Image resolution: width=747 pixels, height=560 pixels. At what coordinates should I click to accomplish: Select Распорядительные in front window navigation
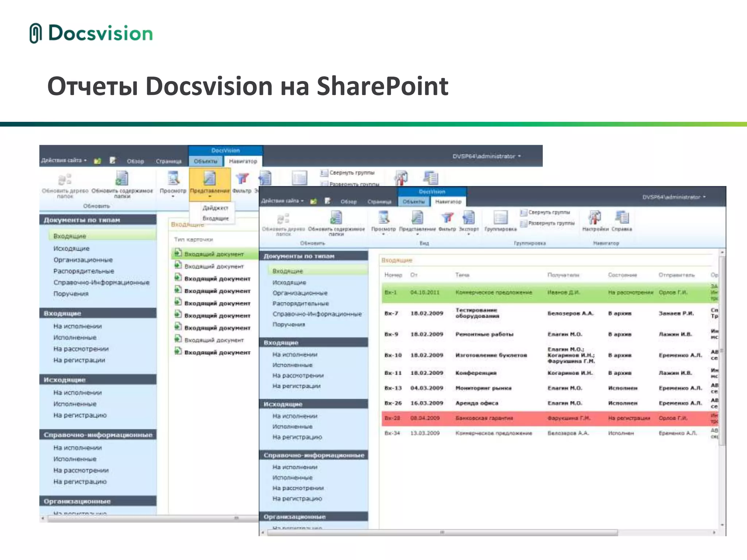301,304
